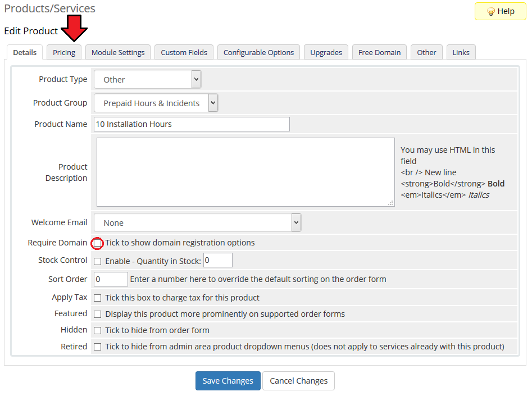Screen dimensions: 532x396
Task: Click the '<br /> New line' hint text
Action: coord(429,172)
